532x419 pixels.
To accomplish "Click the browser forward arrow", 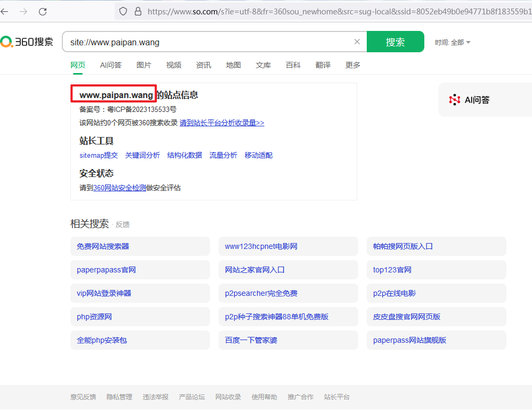I will click(23, 12).
